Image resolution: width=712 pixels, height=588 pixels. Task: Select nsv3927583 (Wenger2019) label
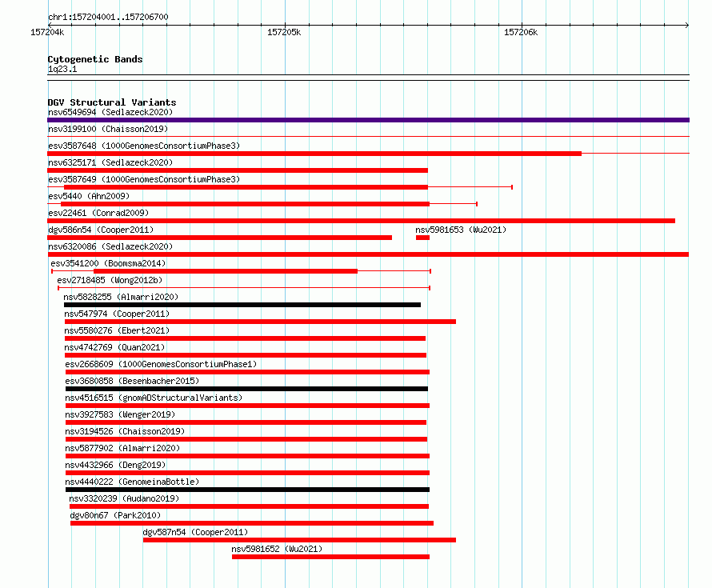(x=120, y=414)
